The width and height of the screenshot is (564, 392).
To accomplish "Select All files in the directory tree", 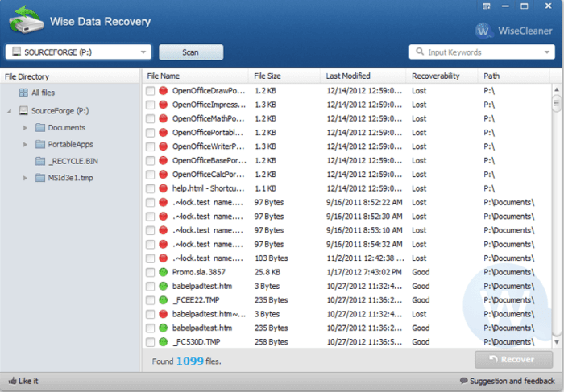I will [x=44, y=93].
